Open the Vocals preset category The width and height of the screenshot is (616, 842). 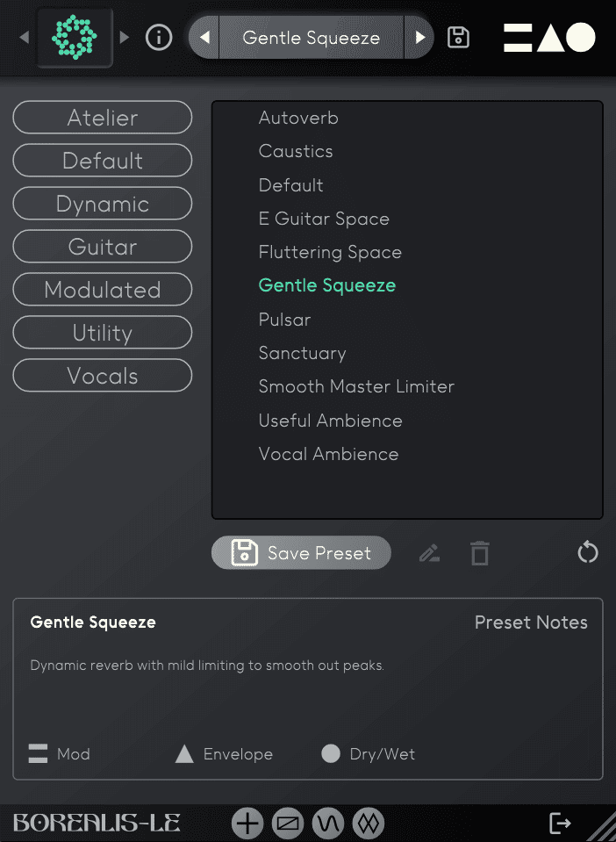[102, 375]
